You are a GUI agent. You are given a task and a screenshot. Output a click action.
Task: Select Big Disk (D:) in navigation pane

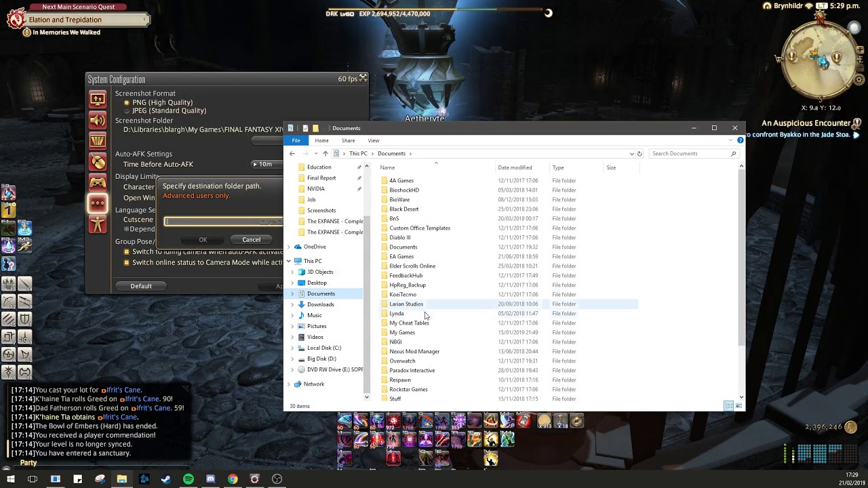pyautogui.click(x=321, y=359)
